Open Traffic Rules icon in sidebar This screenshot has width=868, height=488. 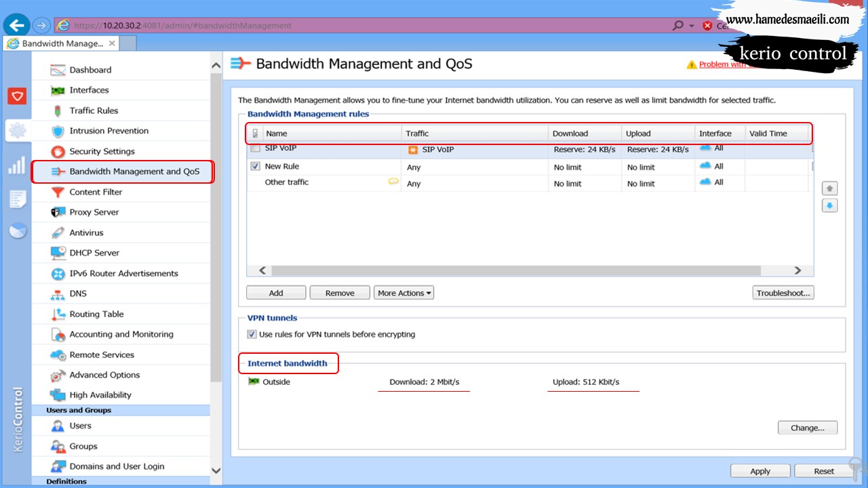58,110
